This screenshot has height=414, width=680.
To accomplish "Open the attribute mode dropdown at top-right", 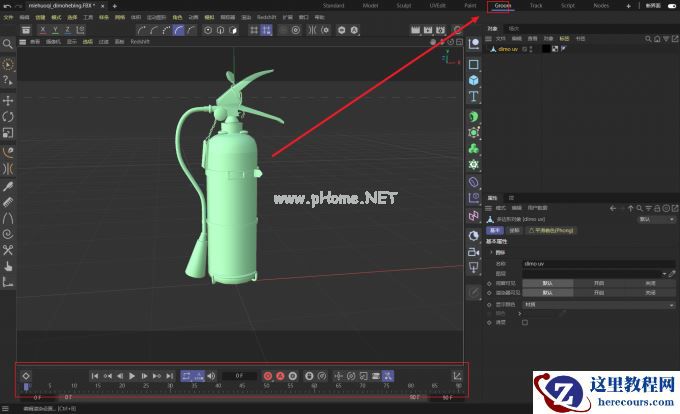I will (x=656, y=219).
